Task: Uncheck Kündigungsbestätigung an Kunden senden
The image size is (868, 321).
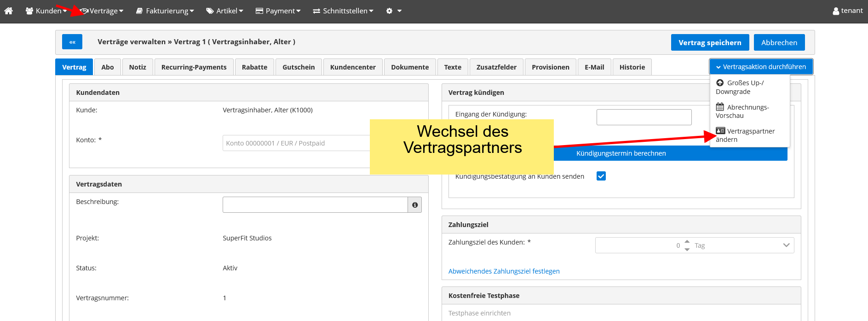Action: pyautogui.click(x=601, y=176)
